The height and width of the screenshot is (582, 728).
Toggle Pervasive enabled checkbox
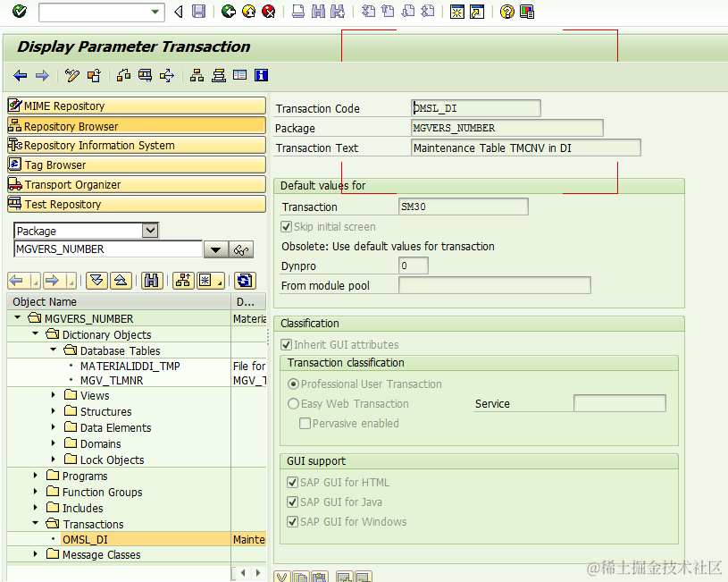pyautogui.click(x=305, y=423)
